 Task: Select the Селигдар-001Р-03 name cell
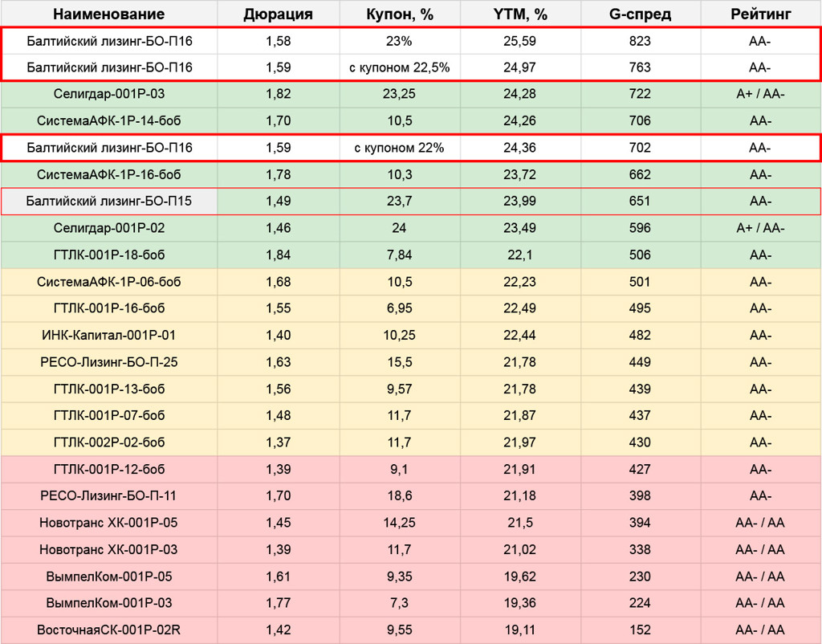[109, 94]
